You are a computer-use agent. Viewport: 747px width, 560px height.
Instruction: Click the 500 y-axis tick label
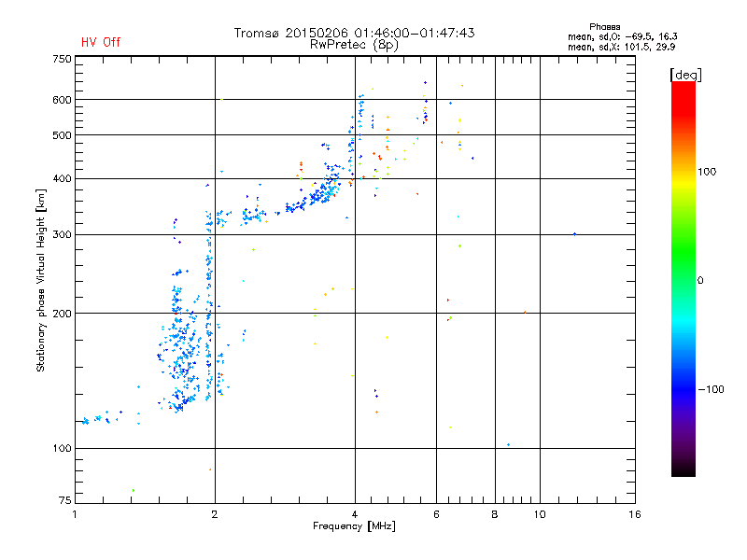pyautogui.click(x=62, y=135)
